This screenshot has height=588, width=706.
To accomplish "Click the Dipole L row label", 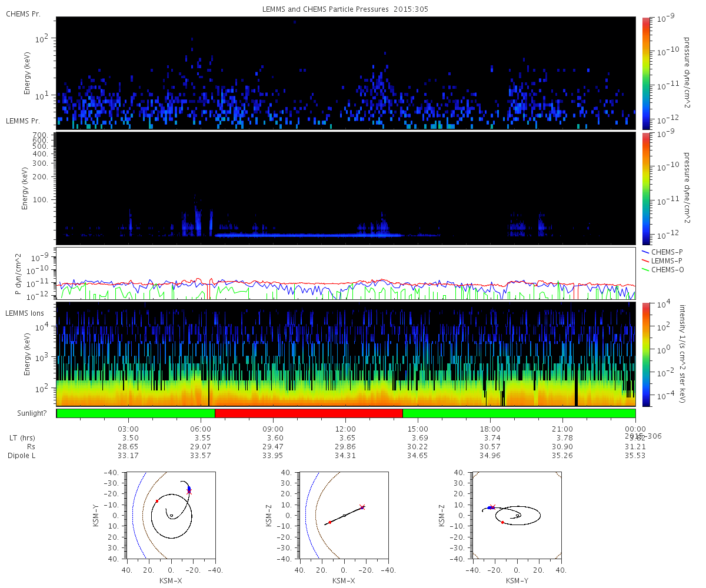I will click(x=22, y=456).
